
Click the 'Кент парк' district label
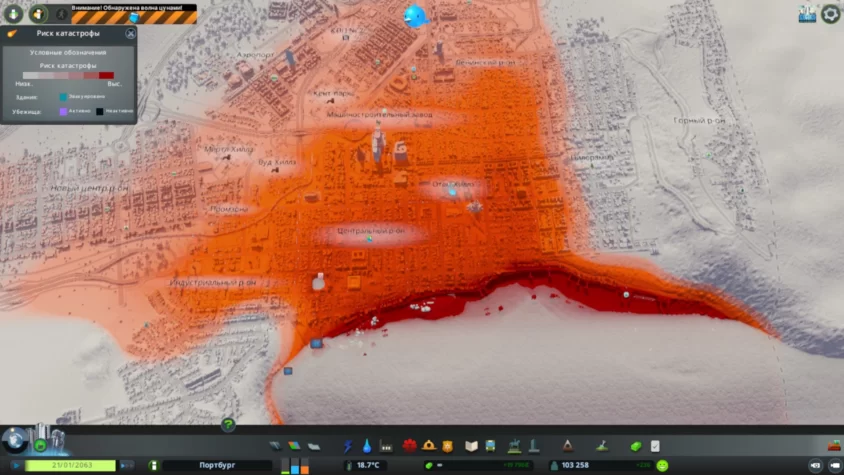click(x=334, y=93)
